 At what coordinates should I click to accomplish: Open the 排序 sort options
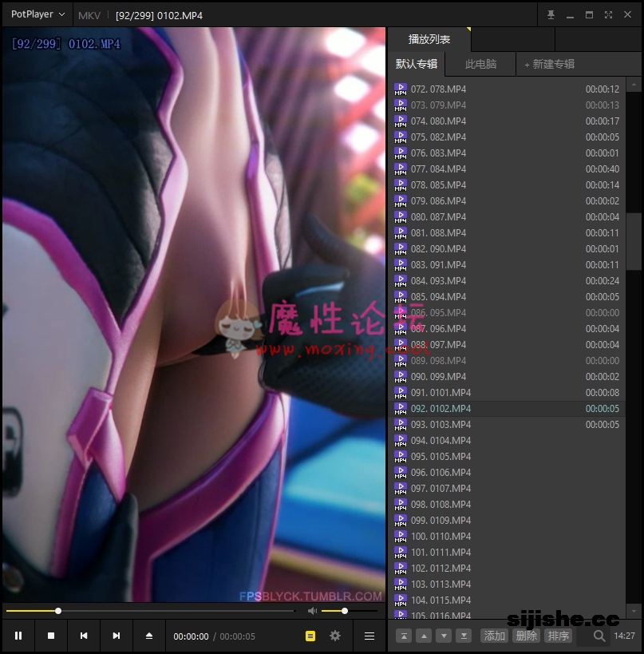tap(559, 636)
